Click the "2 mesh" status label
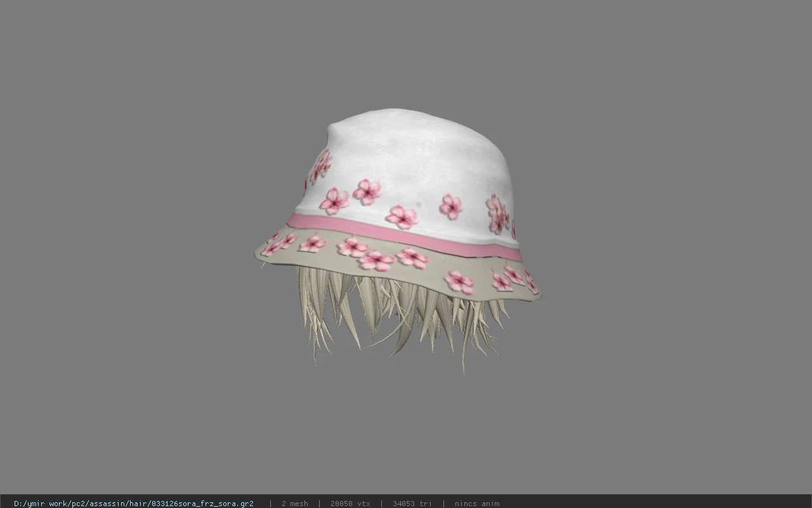 (x=295, y=504)
